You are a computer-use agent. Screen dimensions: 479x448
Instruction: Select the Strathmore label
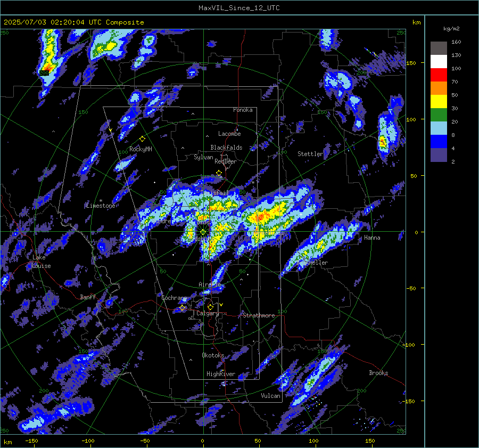pyautogui.click(x=259, y=315)
